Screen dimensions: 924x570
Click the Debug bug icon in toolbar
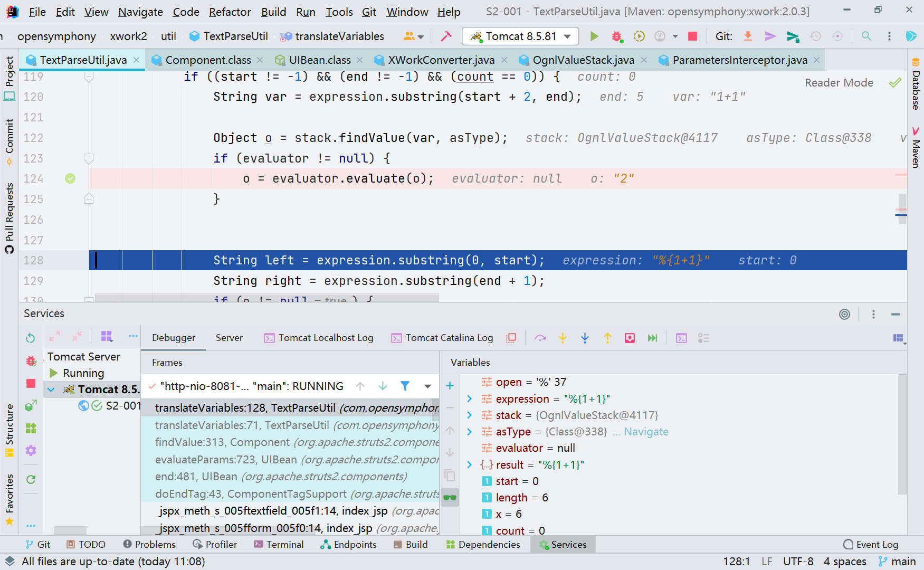(x=616, y=36)
